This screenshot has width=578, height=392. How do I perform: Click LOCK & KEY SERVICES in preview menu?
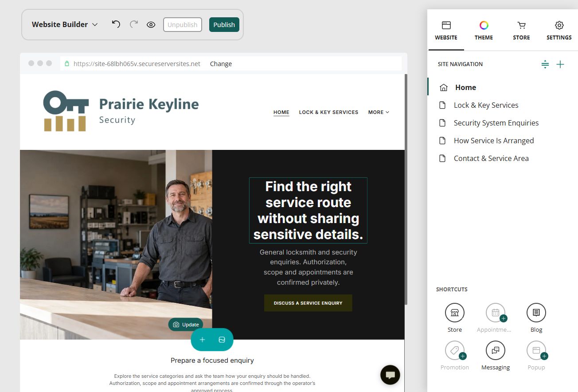click(329, 112)
